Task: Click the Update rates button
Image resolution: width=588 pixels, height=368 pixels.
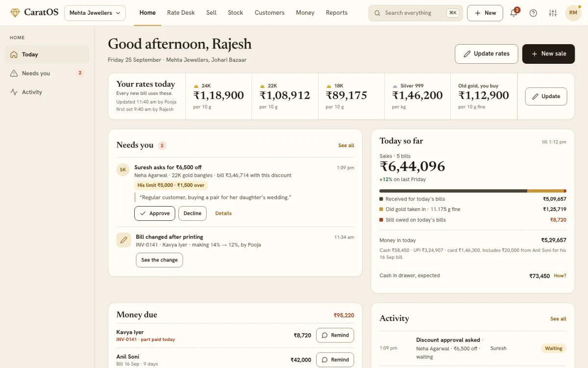Action: 487,54
